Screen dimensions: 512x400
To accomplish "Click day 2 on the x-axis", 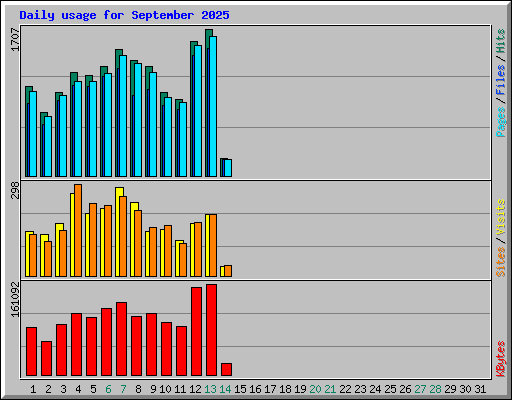I will (48, 389).
